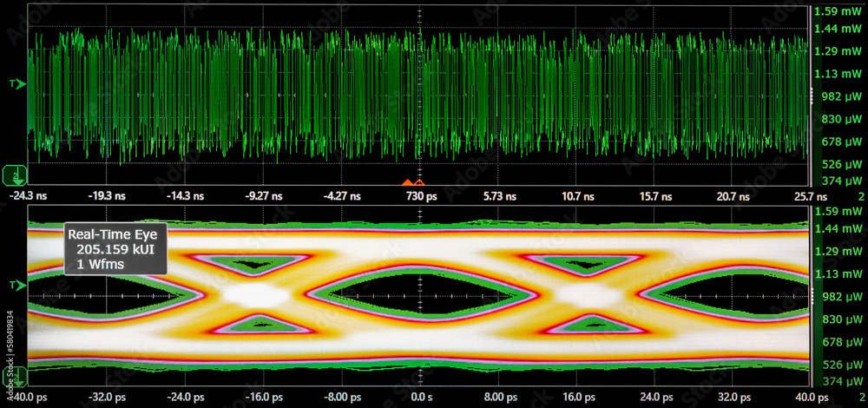This screenshot has width=868, height=408.
Task: Select the outlined orange trigger position marker
Action: click(x=419, y=182)
